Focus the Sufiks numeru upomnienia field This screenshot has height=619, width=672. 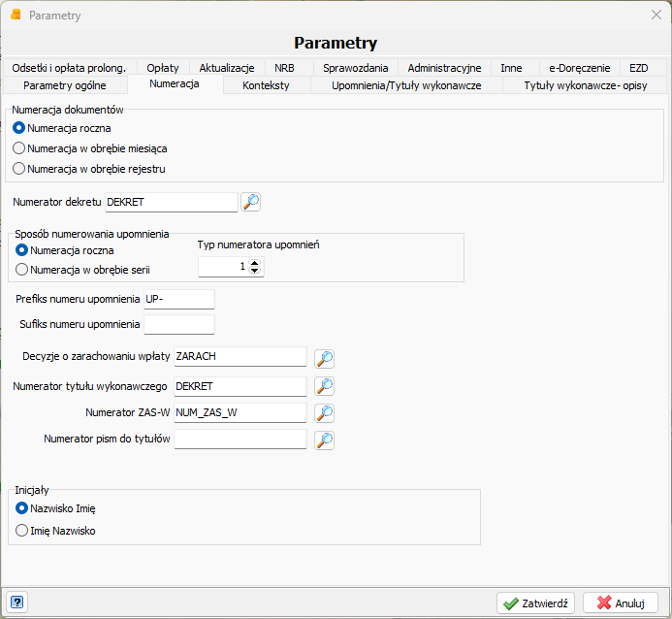pyautogui.click(x=179, y=324)
